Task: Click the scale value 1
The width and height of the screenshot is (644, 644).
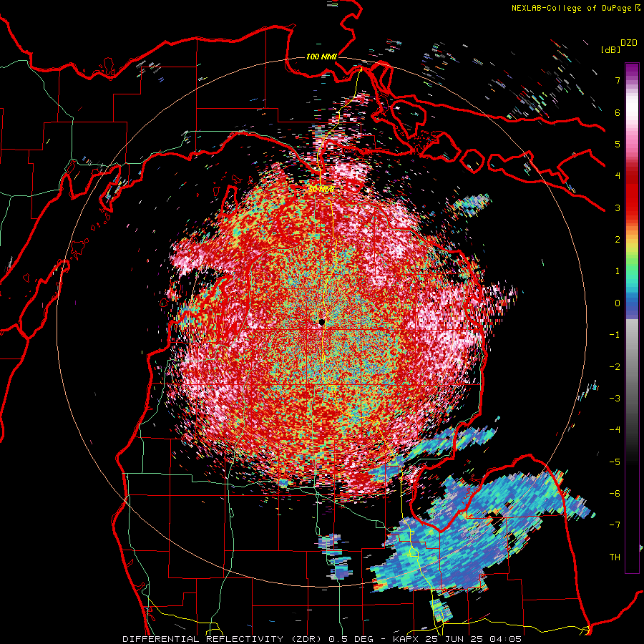Action: [x=618, y=271]
